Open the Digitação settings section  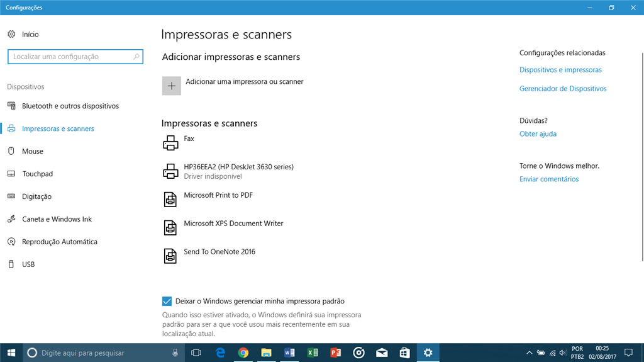coord(36,196)
